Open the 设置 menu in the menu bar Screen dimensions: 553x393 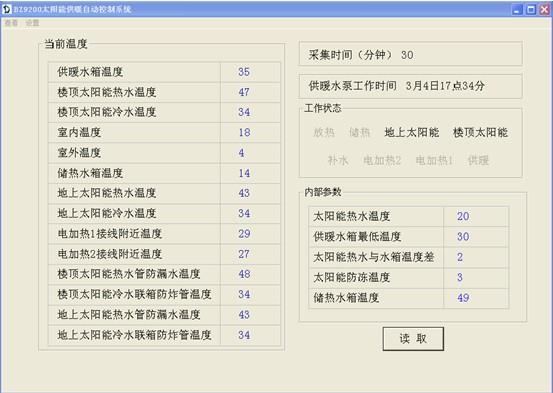pyautogui.click(x=32, y=23)
